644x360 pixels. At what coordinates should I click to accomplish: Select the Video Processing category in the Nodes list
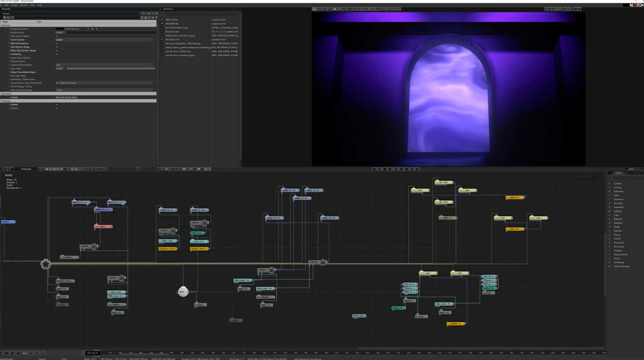tap(622, 267)
